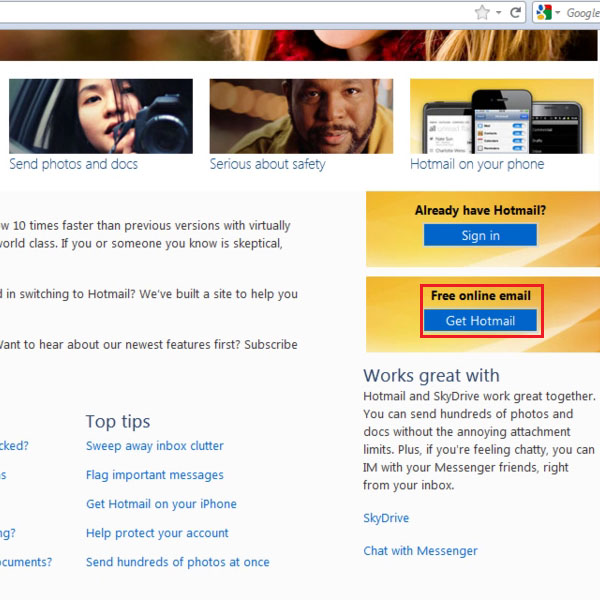
Task: Click the bookmark star icon
Action: click(x=482, y=13)
